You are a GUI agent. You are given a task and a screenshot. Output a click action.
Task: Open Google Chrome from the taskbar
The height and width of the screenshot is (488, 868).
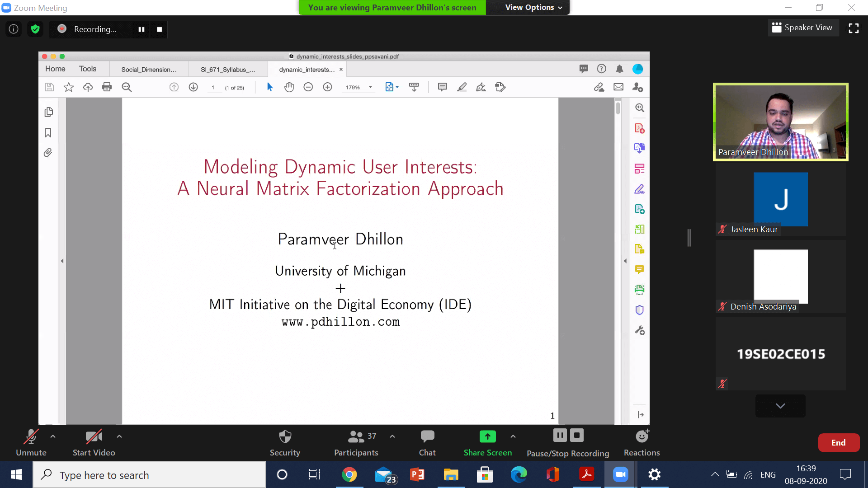pos(349,475)
